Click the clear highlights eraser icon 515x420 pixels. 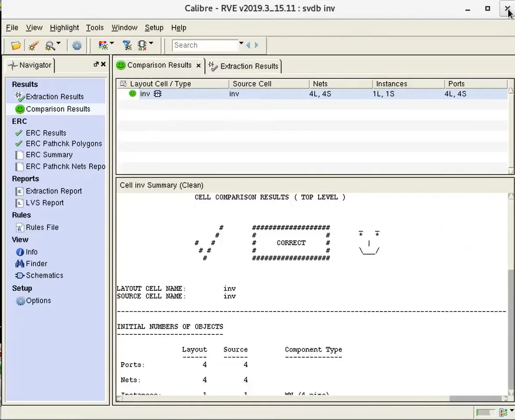33,45
